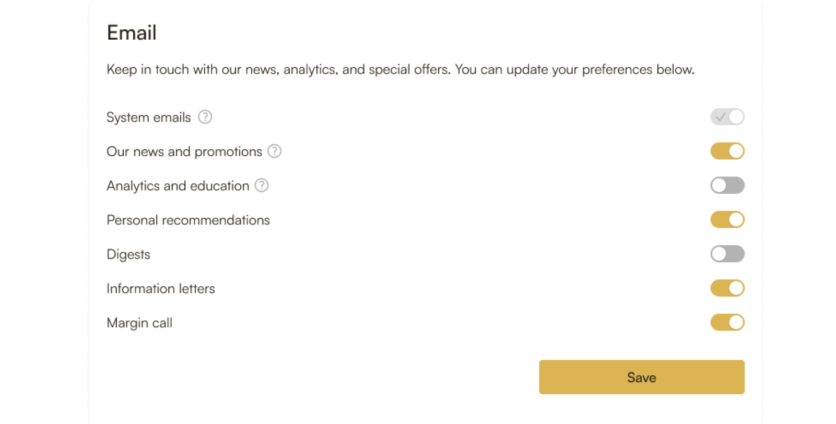Open the System emails help tooltip icon
Image resolution: width=836 pixels, height=424 pixels.
point(205,117)
